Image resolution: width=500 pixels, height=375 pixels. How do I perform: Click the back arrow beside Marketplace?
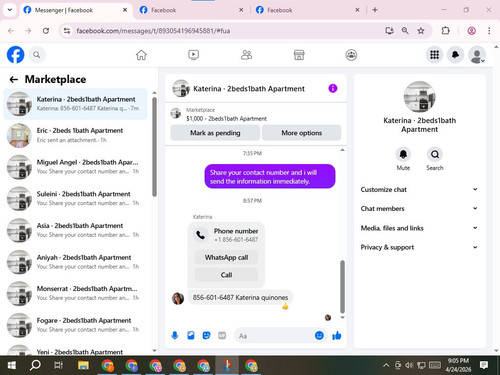[x=14, y=79]
